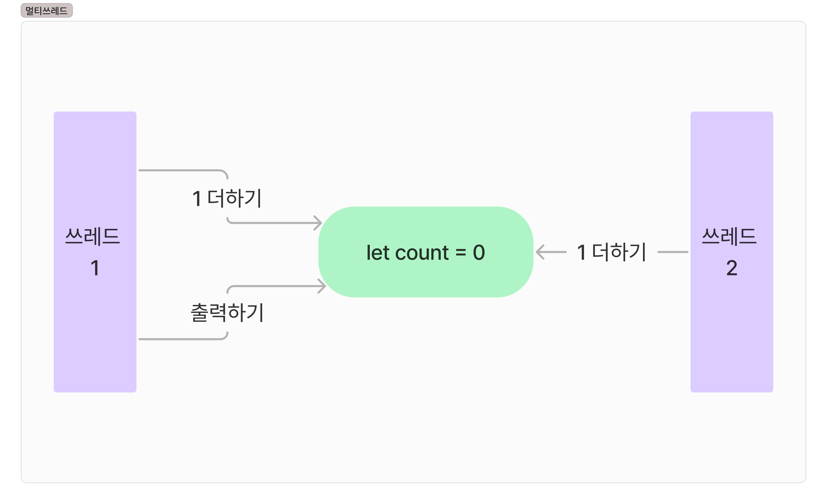Click the 출력하기 label
Image resolution: width=827 pixels, height=504 pixels.
[227, 312]
